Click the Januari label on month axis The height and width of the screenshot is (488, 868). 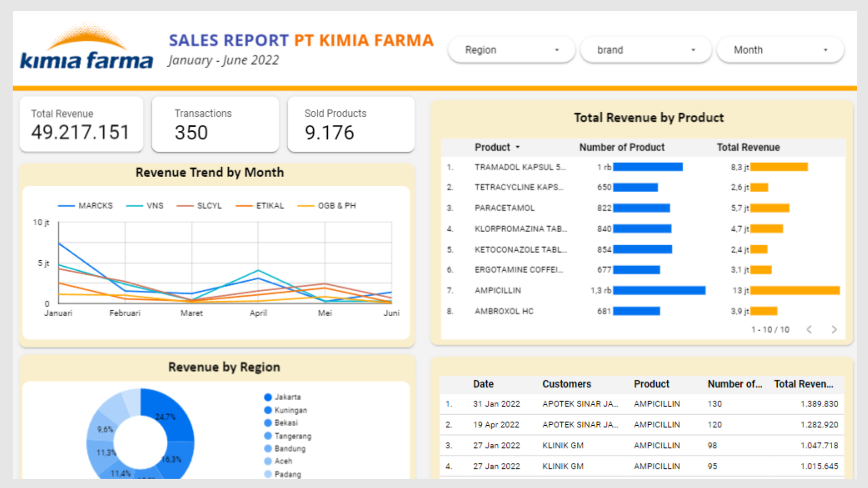pyautogui.click(x=58, y=313)
